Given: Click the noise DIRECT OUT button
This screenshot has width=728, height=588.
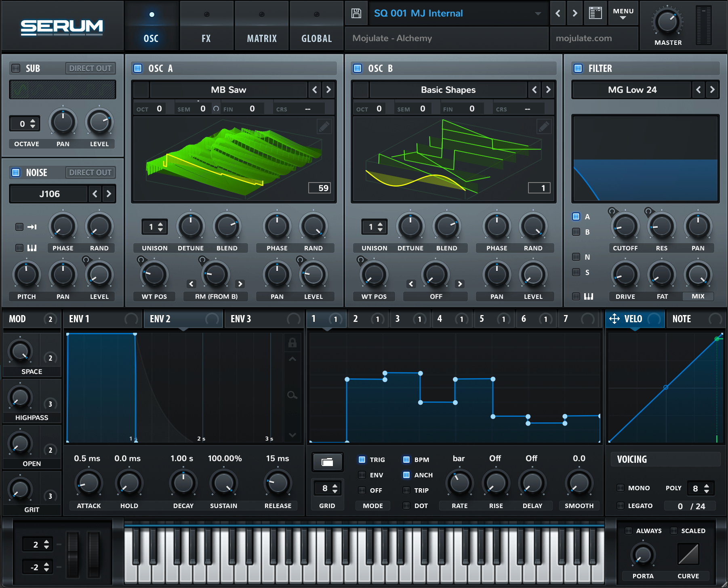Looking at the screenshot, I should point(90,172).
